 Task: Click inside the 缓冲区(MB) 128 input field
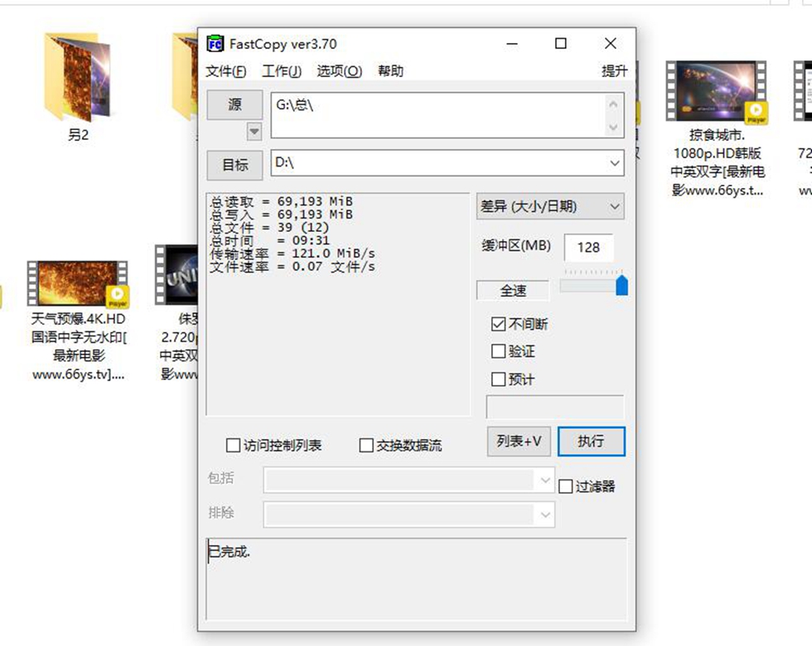pyautogui.click(x=589, y=248)
